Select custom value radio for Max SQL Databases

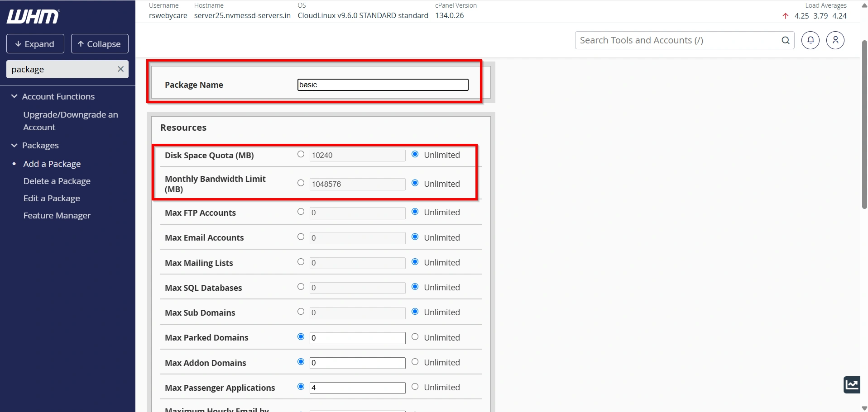pos(301,287)
